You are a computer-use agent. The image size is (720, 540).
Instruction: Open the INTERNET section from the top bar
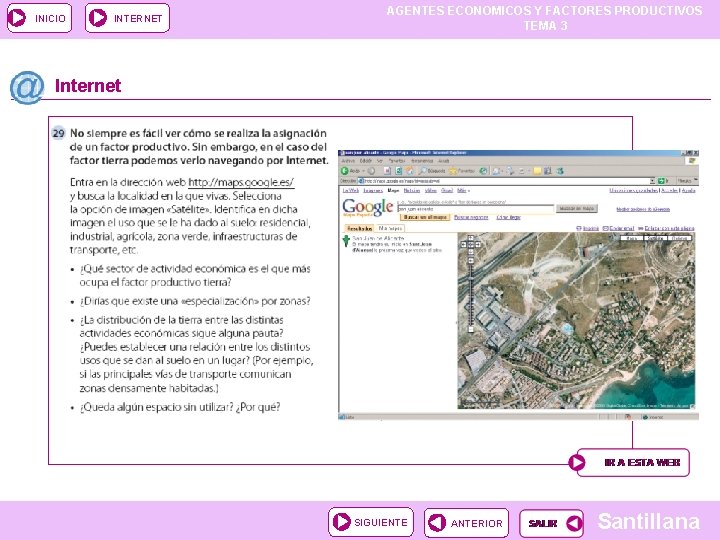pos(127,18)
